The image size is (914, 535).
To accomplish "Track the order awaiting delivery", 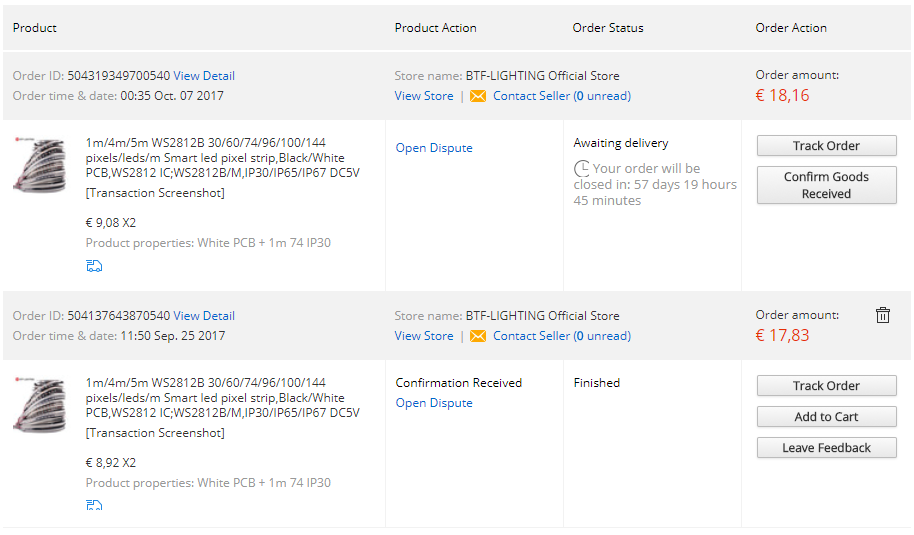I will [x=826, y=146].
